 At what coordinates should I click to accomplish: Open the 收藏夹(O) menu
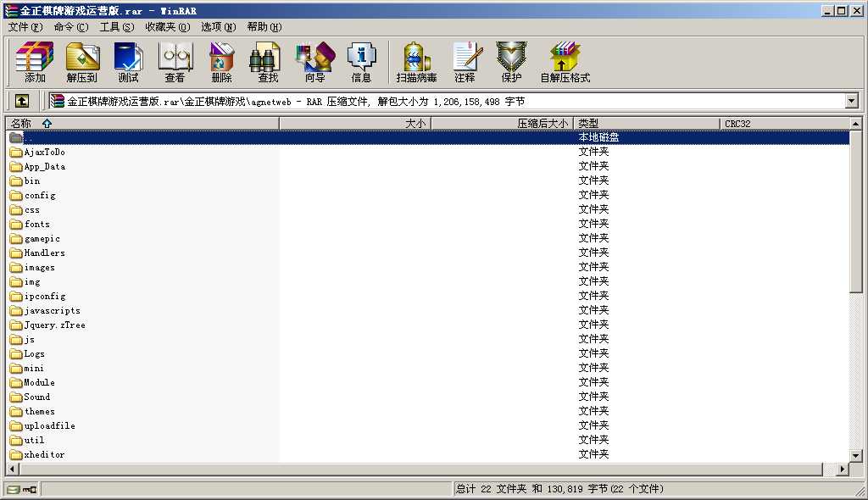(167, 26)
